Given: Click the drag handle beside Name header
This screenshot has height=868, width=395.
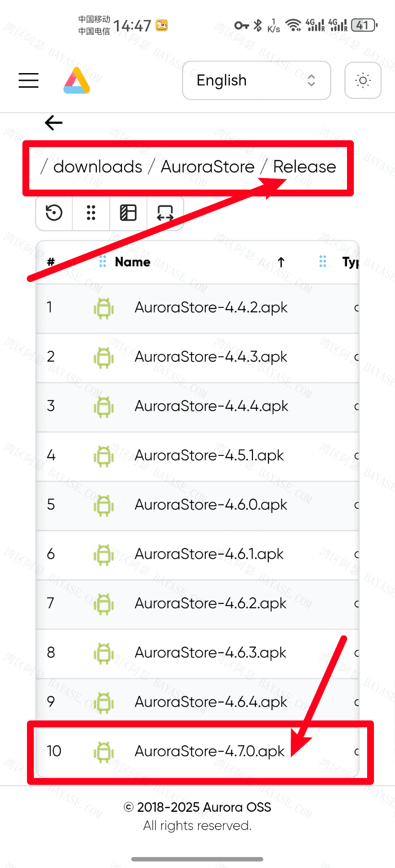Looking at the screenshot, I should [x=102, y=262].
